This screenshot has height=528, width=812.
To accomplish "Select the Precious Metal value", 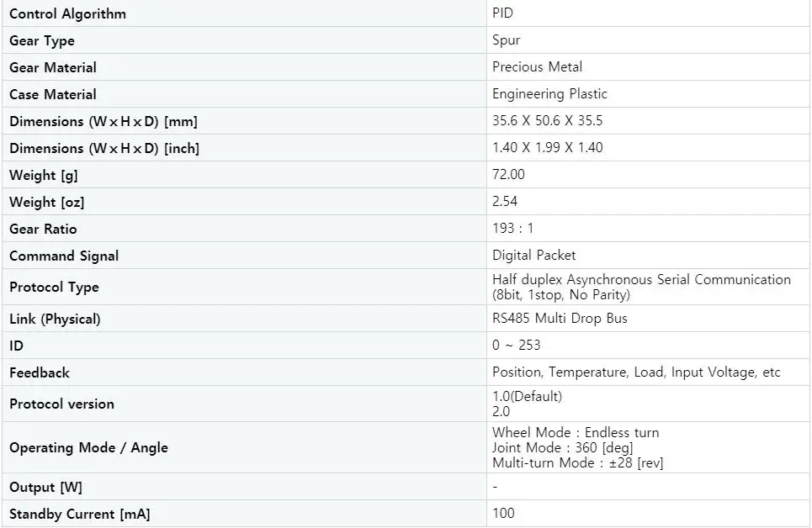I will tap(537, 66).
